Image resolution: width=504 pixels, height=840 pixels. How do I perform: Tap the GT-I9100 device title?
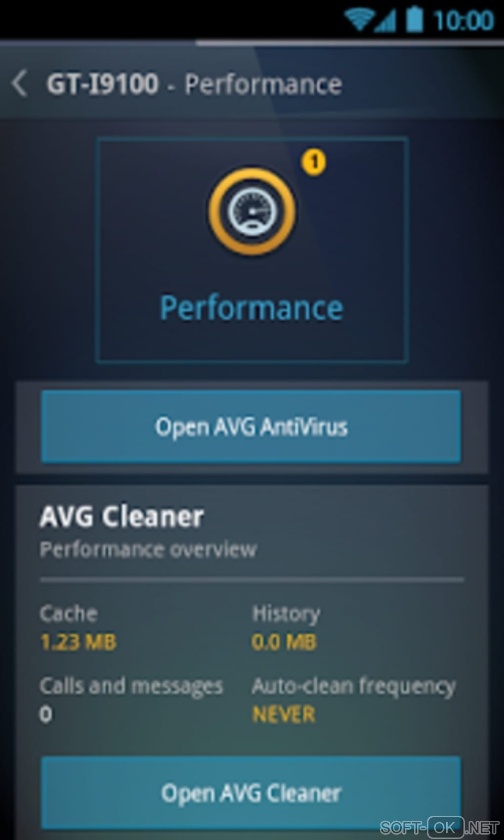pyautogui.click(x=103, y=84)
